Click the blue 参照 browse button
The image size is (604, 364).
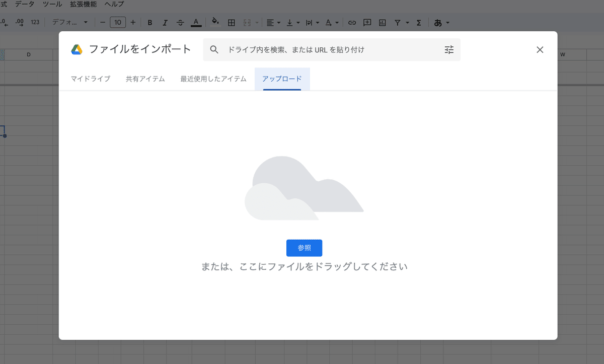(304, 248)
